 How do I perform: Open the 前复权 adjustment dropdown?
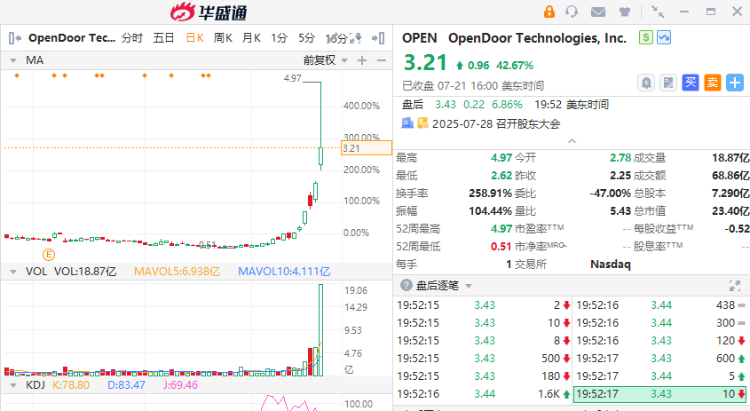pyautogui.click(x=325, y=60)
